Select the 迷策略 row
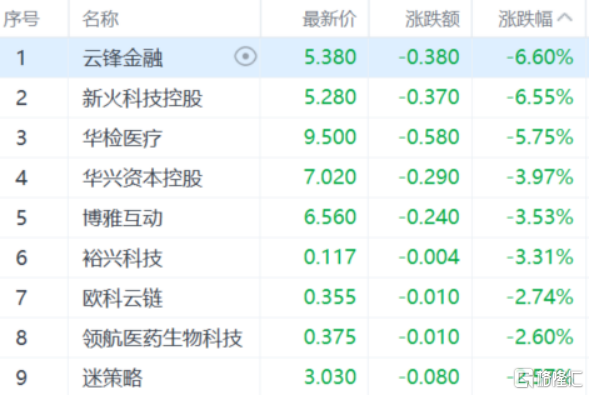Viewport: 589px width, 395px height. (294, 377)
